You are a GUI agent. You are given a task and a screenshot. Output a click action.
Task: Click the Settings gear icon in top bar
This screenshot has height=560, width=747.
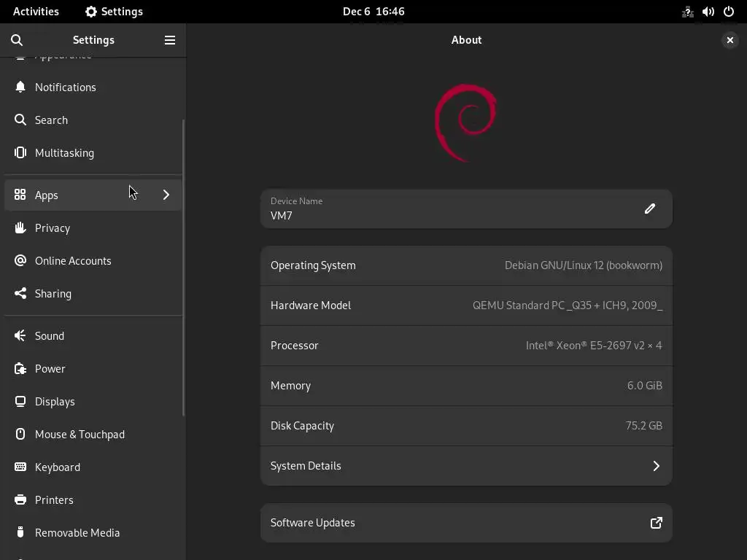pyautogui.click(x=90, y=12)
